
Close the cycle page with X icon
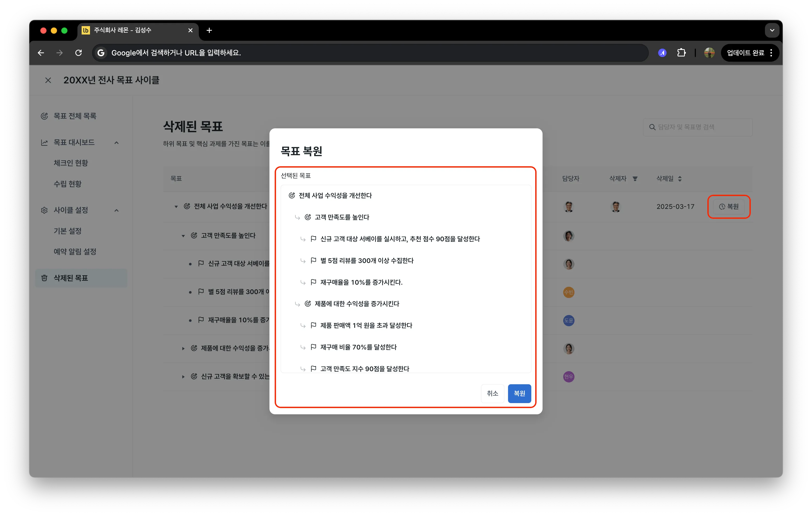coord(48,80)
